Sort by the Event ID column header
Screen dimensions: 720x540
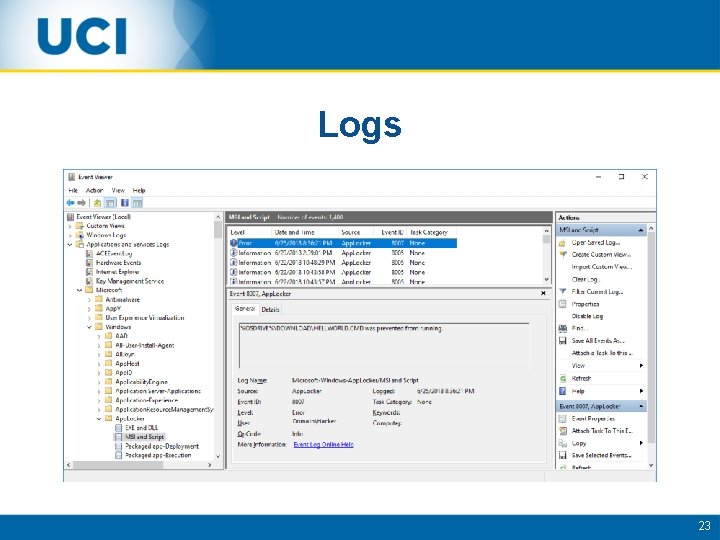[390, 232]
